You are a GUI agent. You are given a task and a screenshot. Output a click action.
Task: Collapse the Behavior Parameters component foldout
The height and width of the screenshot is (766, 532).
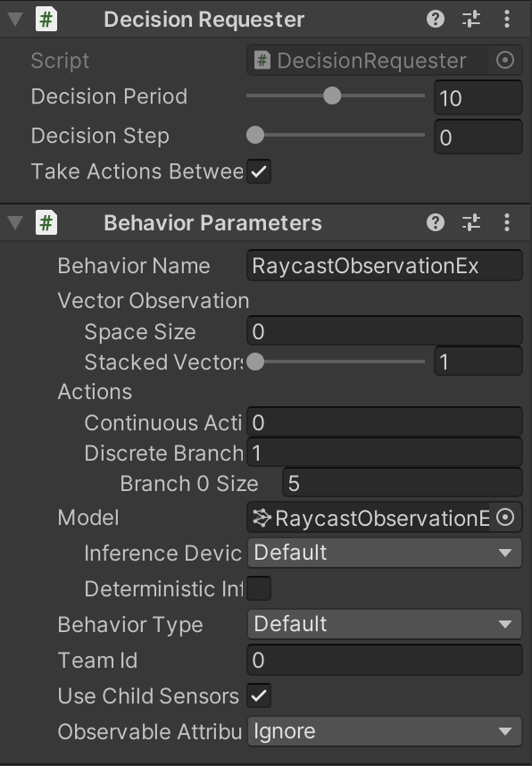[16, 223]
